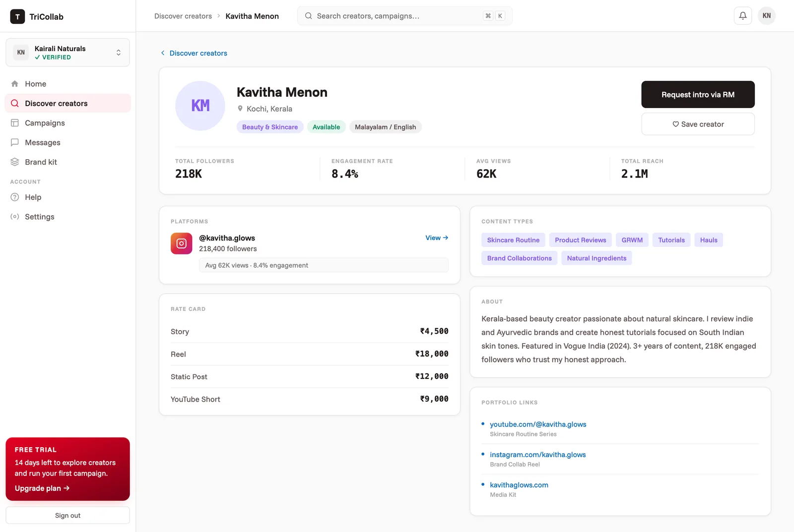Image resolution: width=794 pixels, height=532 pixels.
Task: Click the GRWM content tag
Action: point(632,240)
